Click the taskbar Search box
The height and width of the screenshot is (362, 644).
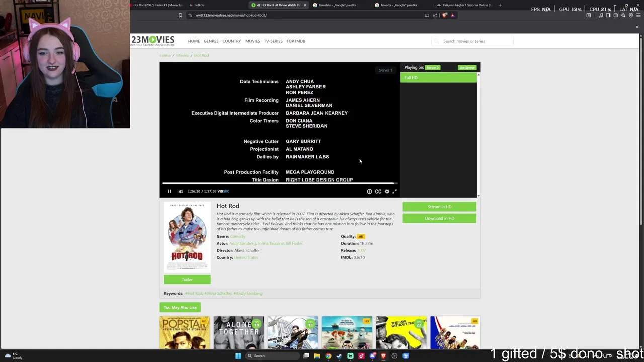tap(272, 356)
